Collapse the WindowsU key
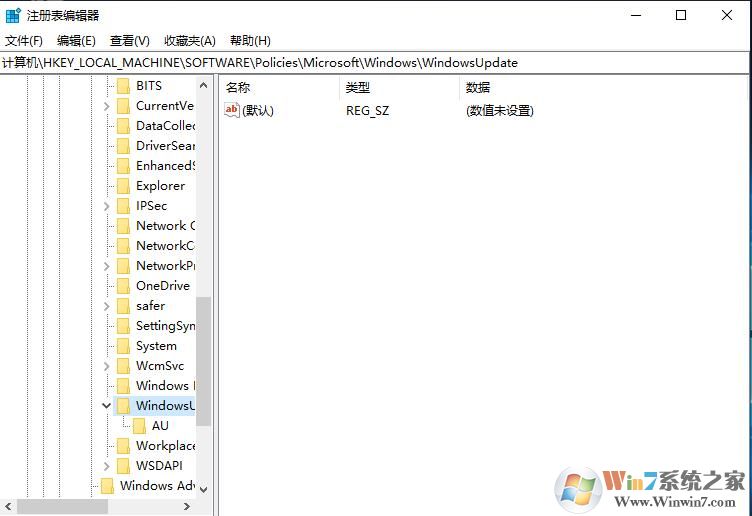This screenshot has width=752, height=516. (x=106, y=406)
